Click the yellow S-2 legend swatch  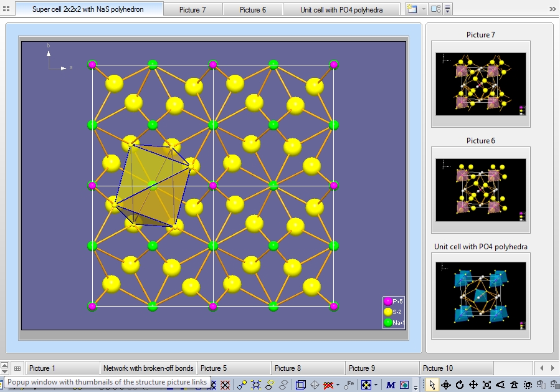[388, 312]
